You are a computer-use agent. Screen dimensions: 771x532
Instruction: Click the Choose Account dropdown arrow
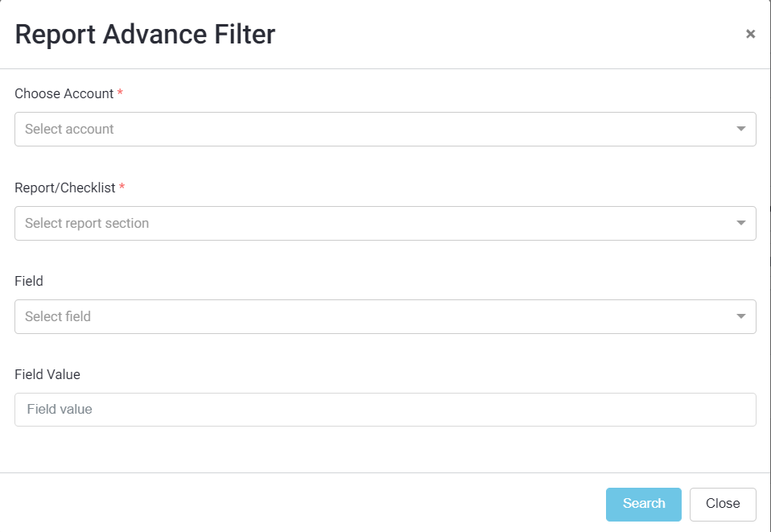pos(741,129)
